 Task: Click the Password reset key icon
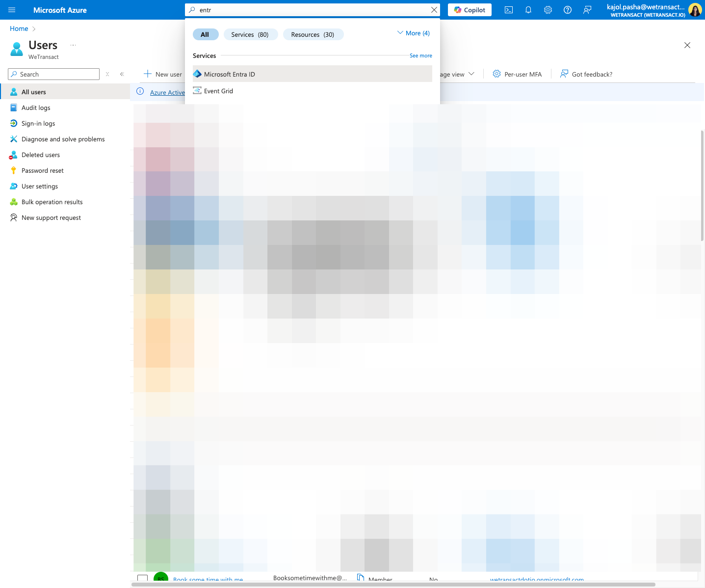[x=14, y=170]
